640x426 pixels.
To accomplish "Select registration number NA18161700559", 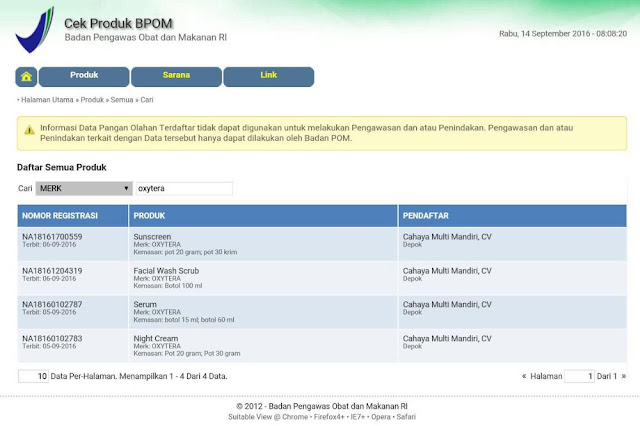I will click(x=52, y=237).
